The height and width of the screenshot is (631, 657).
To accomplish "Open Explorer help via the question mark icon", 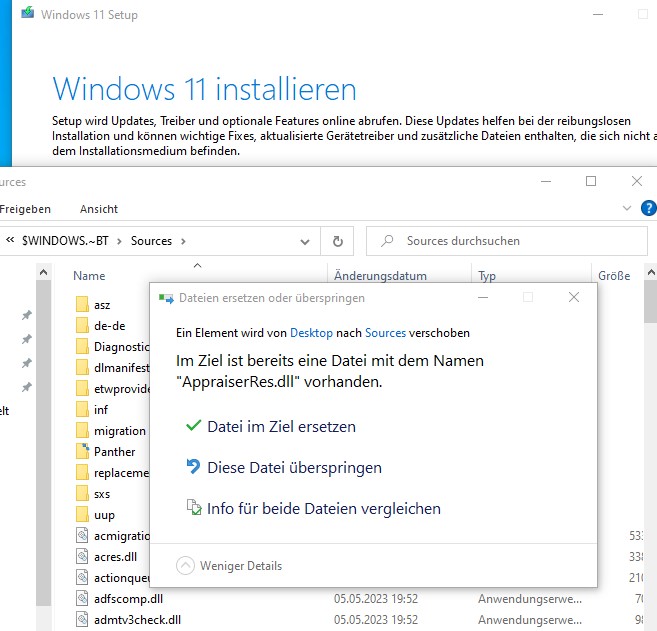I will 649,208.
